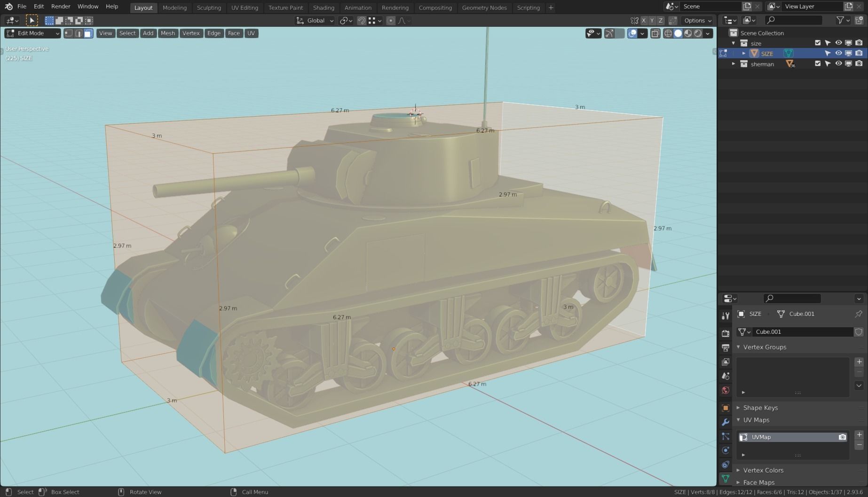Enable edge select mode
Viewport: 868px width, 497px height.
pyautogui.click(x=79, y=33)
